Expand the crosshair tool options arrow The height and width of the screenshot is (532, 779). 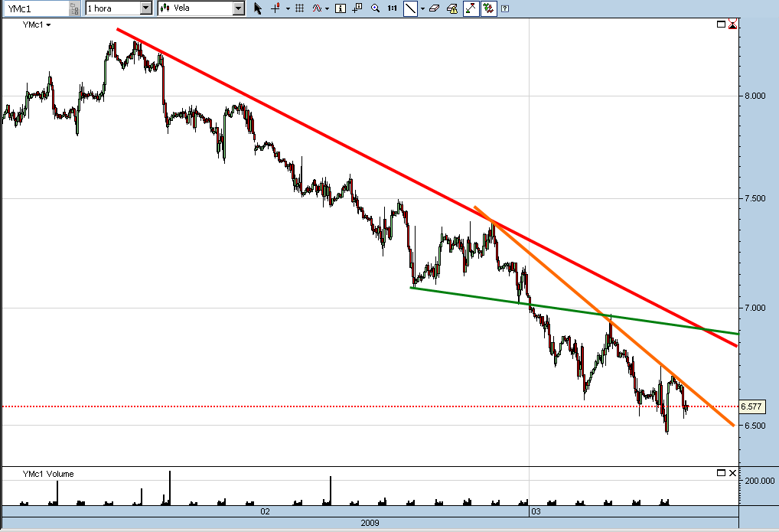coord(288,9)
